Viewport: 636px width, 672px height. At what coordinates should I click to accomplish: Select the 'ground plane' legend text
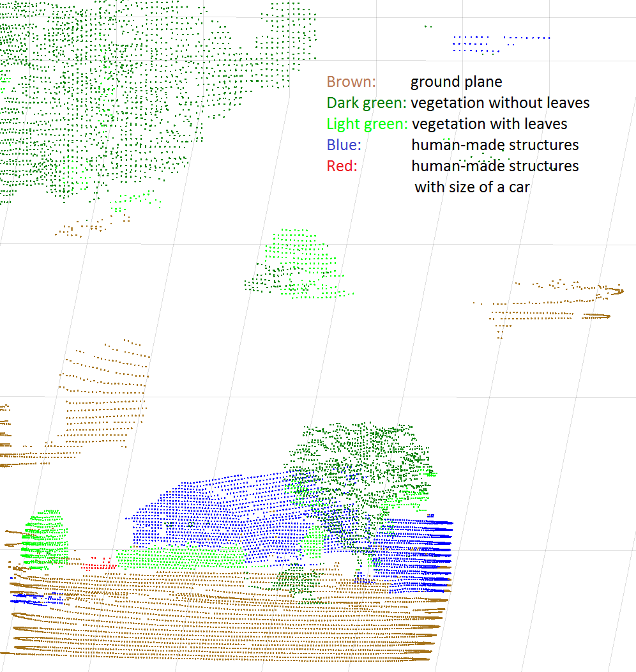(456, 82)
